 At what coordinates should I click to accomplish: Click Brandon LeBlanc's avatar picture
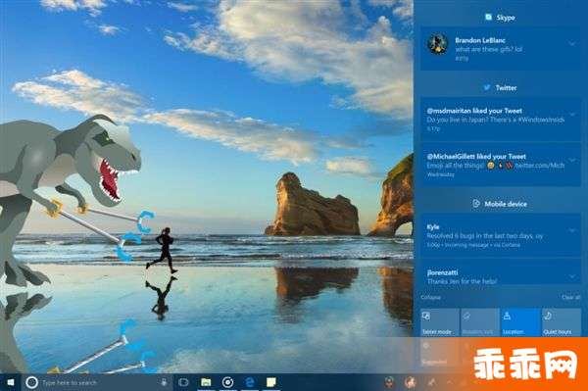(x=438, y=44)
